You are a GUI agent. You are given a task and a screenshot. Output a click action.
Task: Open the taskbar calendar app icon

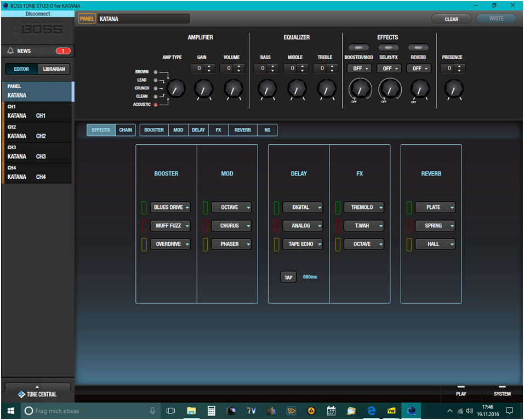pos(331,411)
